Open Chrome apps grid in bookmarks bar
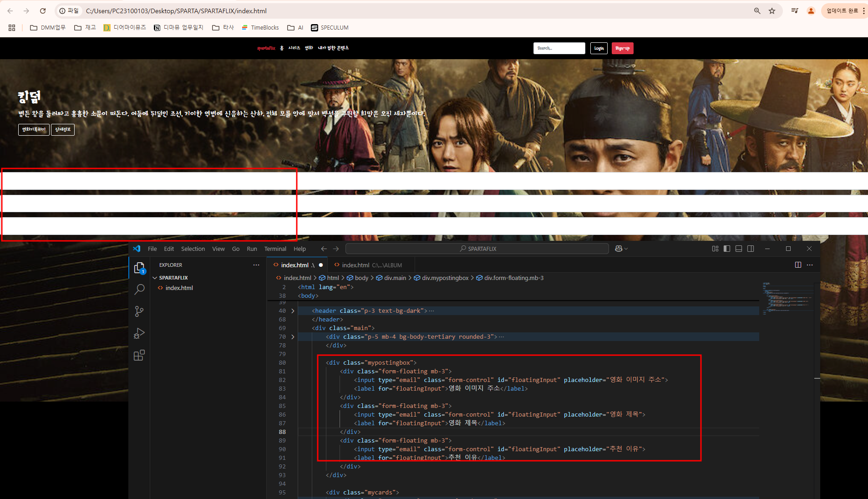Image resolution: width=868 pixels, height=499 pixels. (12, 28)
